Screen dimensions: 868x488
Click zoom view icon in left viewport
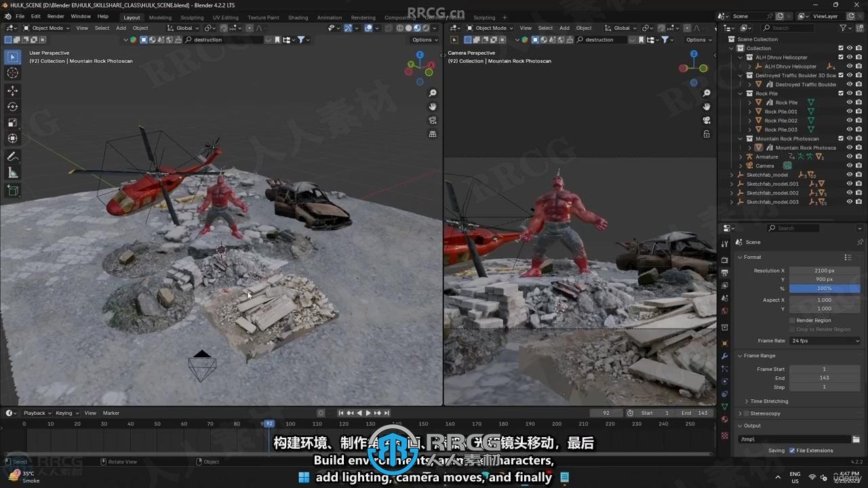point(433,93)
